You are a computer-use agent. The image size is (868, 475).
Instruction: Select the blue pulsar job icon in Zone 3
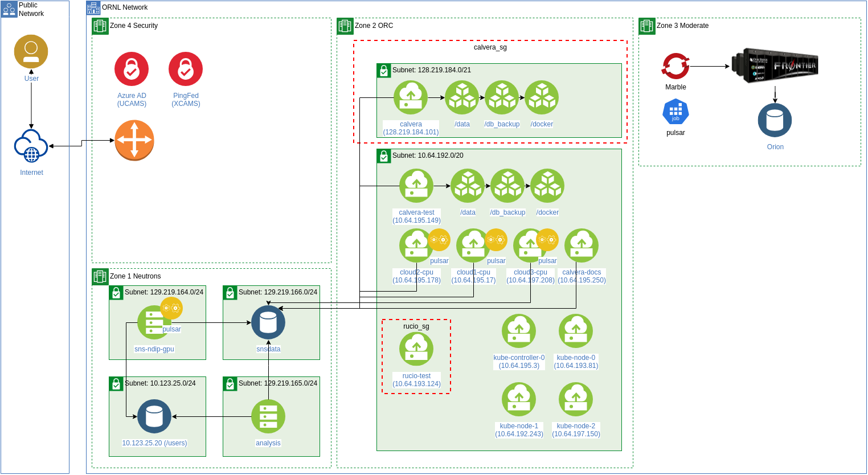click(x=675, y=112)
